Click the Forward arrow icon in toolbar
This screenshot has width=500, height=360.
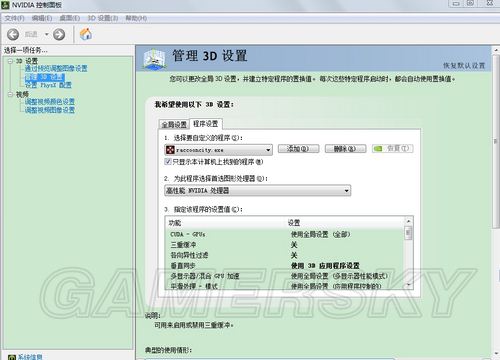click(59, 34)
